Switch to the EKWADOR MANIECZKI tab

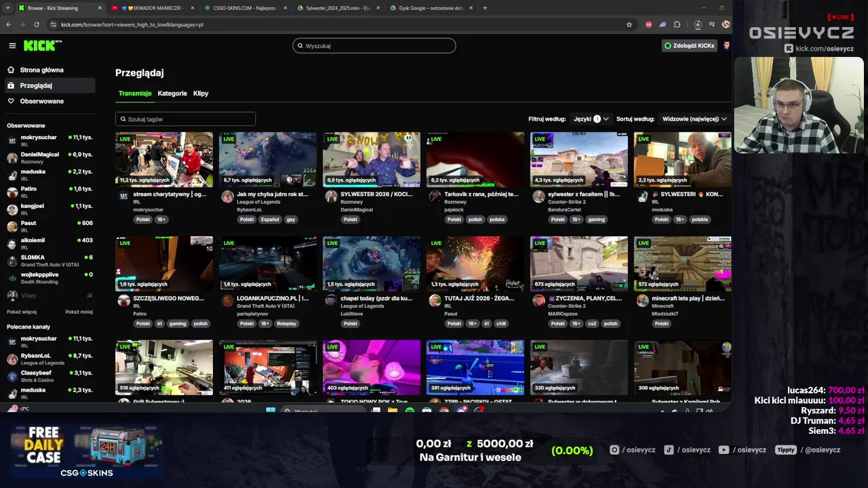tap(151, 8)
